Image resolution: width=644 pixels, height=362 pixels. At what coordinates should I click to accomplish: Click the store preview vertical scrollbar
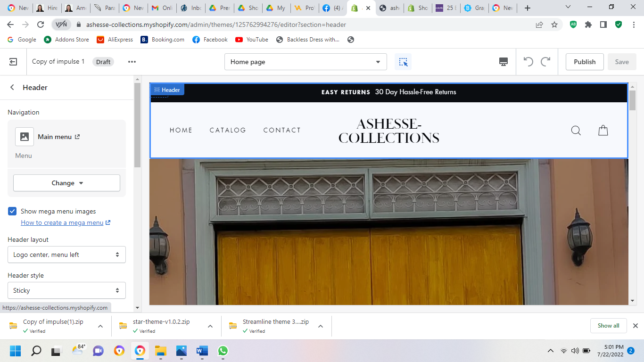[632, 100]
